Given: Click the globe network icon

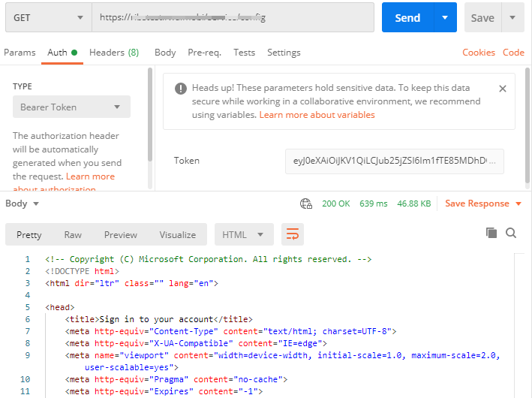Looking at the screenshot, I should 306,204.
